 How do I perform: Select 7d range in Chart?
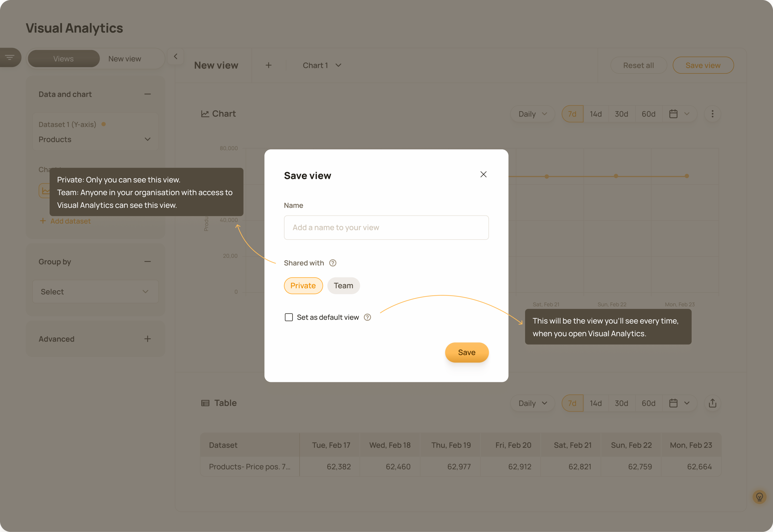pyautogui.click(x=572, y=114)
